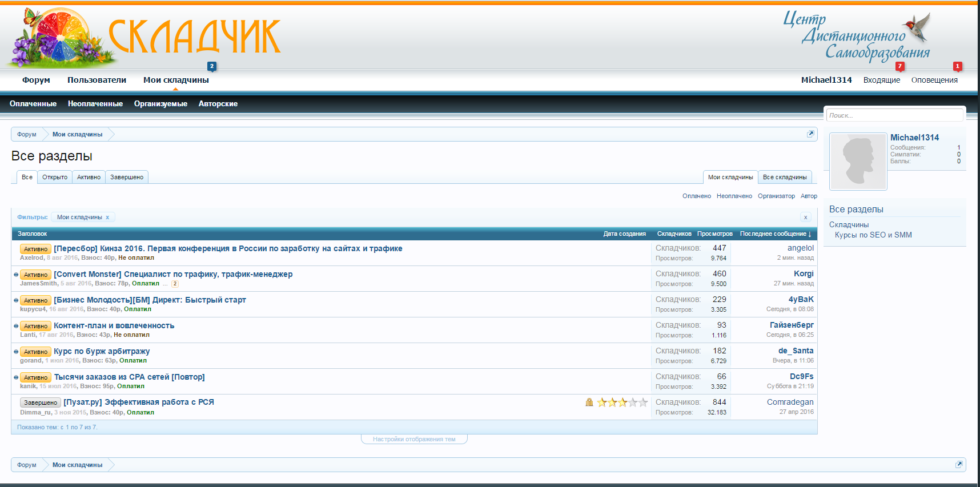Screen dimensions: 980x487
Task: Switch to the Завершено tab
Action: 127,178
